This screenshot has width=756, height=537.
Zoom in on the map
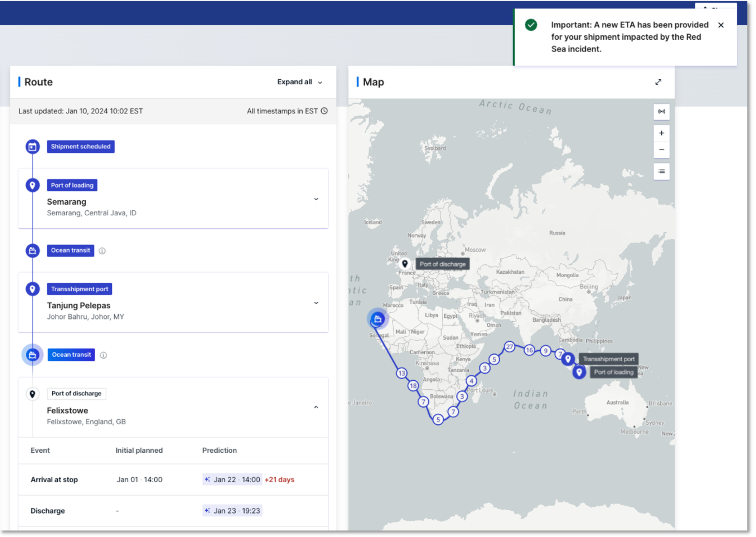pos(661,133)
